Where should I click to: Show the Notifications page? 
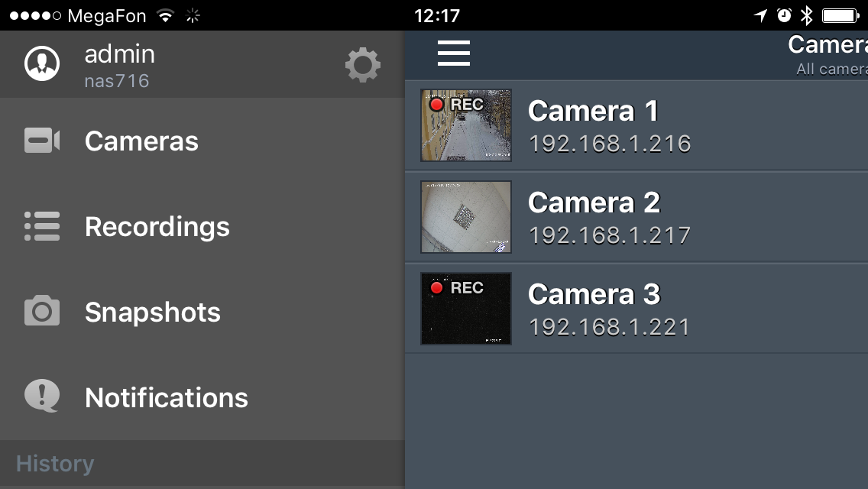coord(167,397)
